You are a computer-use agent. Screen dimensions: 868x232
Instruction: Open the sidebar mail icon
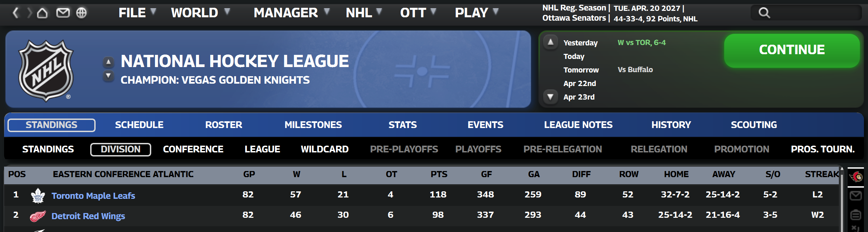click(856, 195)
